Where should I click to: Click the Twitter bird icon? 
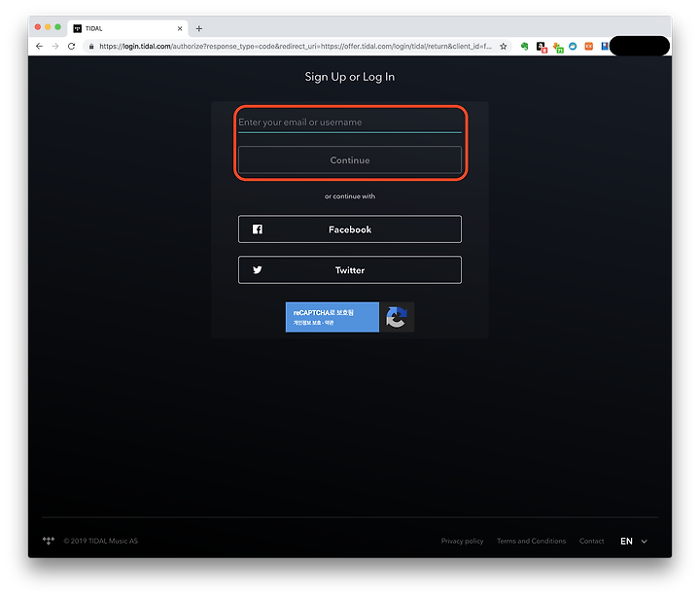258,269
